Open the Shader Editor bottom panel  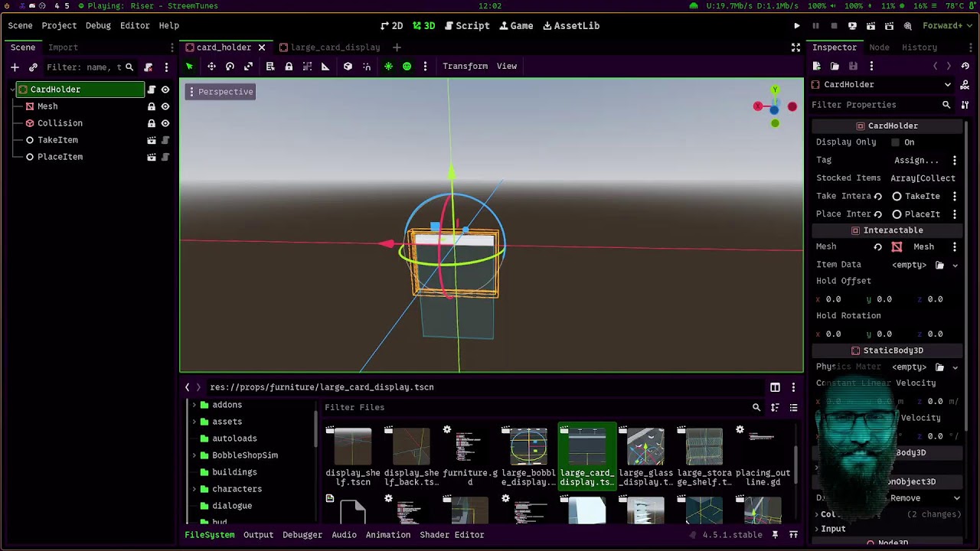pos(452,535)
